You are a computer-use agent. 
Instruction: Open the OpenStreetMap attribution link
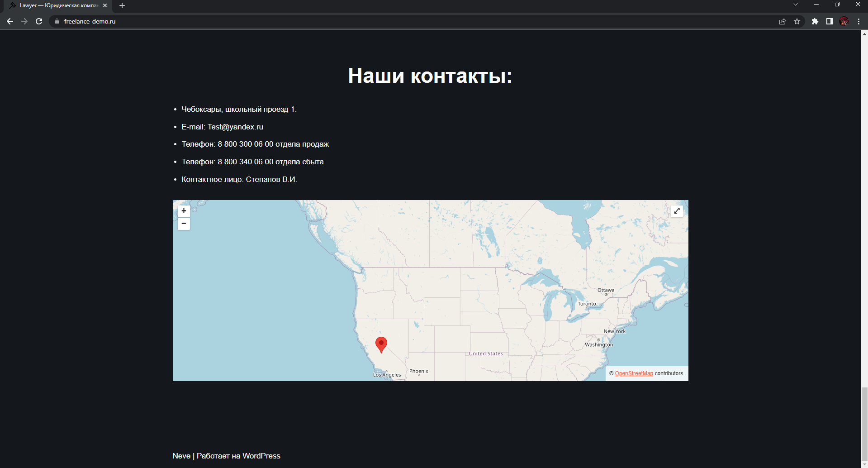tap(634, 373)
